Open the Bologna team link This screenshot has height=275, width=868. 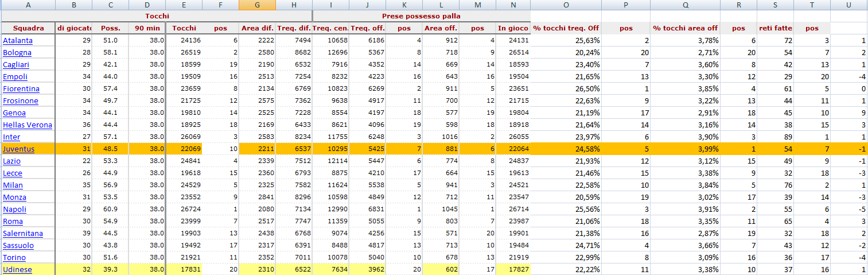click(x=17, y=52)
